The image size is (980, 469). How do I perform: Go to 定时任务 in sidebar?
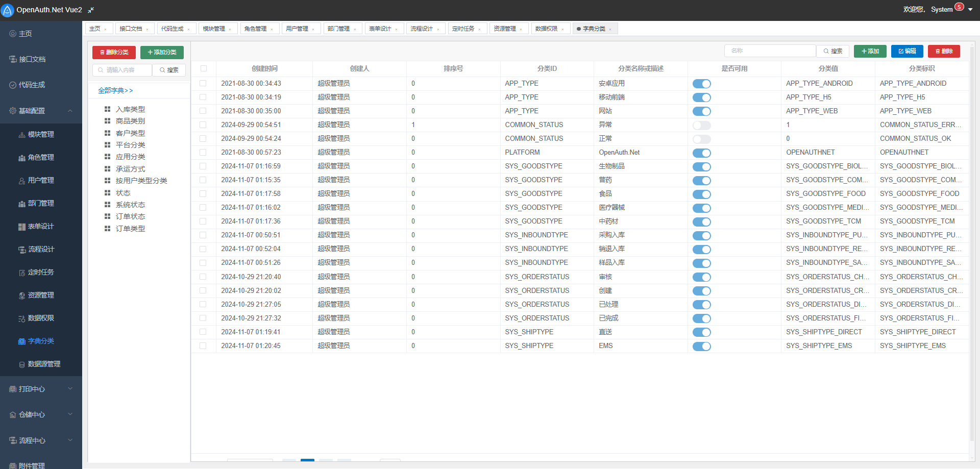click(41, 272)
